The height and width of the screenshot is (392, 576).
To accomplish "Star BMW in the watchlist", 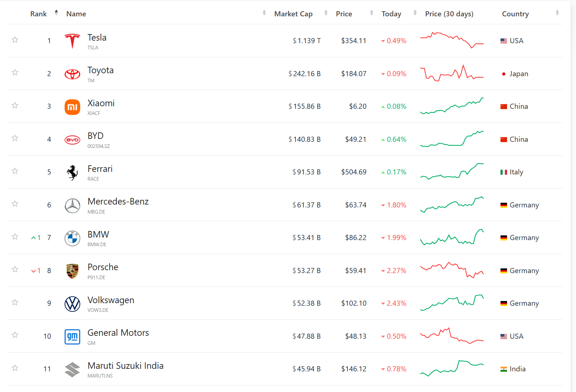I will 15,236.
